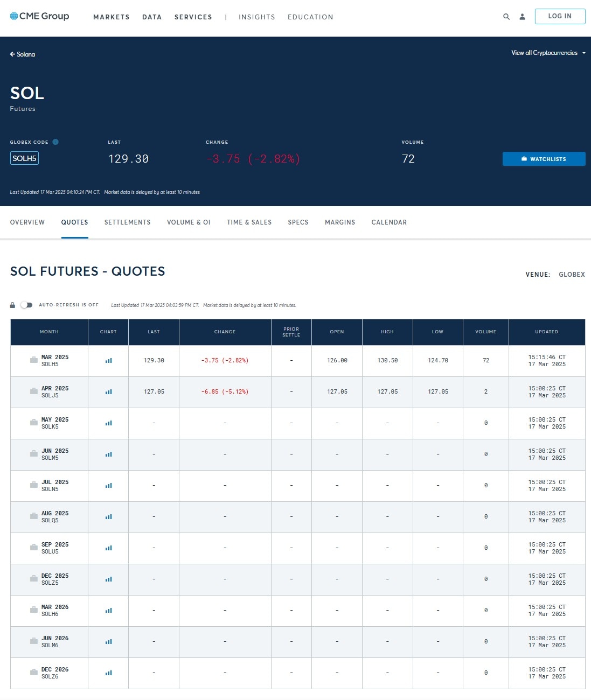Click the Volume column header
591x700 pixels.
tap(485, 332)
